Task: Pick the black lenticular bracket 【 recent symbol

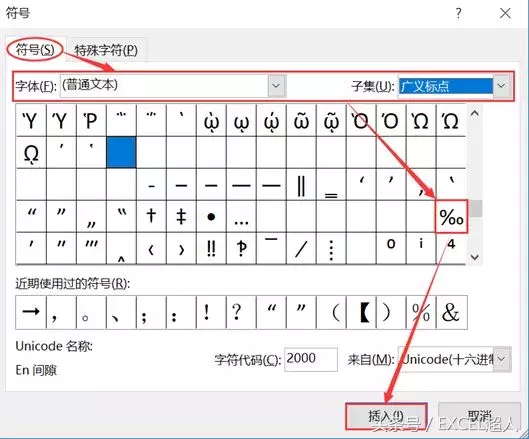Action: click(x=361, y=312)
